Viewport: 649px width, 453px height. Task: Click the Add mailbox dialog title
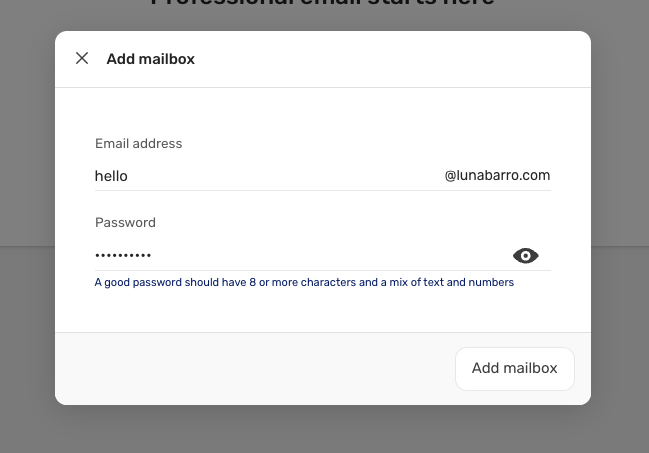pos(151,59)
